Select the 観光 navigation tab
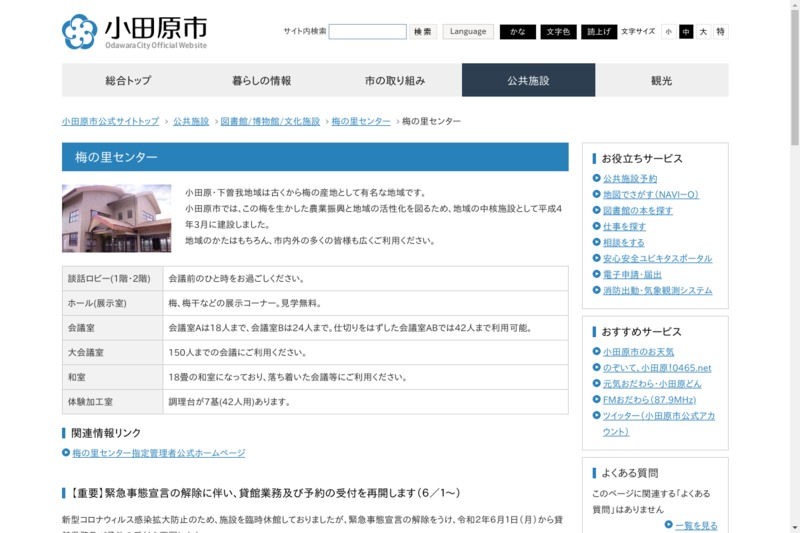800x533 pixels. pos(662,80)
